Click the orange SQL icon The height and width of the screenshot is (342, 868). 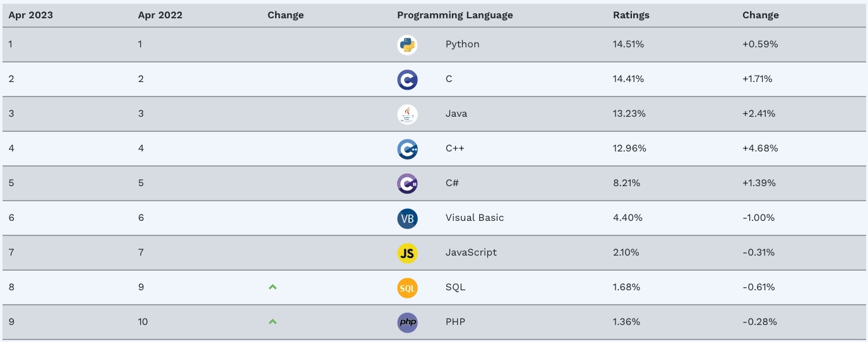click(407, 288)
